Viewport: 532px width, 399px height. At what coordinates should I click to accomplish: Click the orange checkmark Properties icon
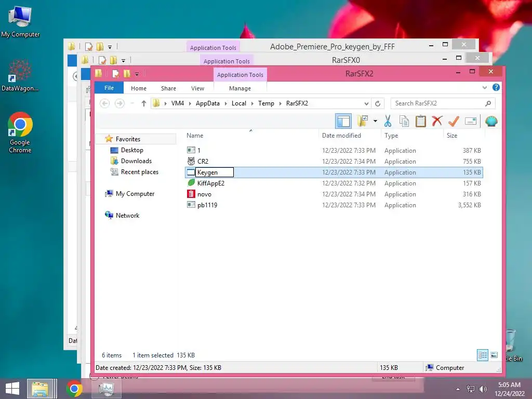coord(454,121)
